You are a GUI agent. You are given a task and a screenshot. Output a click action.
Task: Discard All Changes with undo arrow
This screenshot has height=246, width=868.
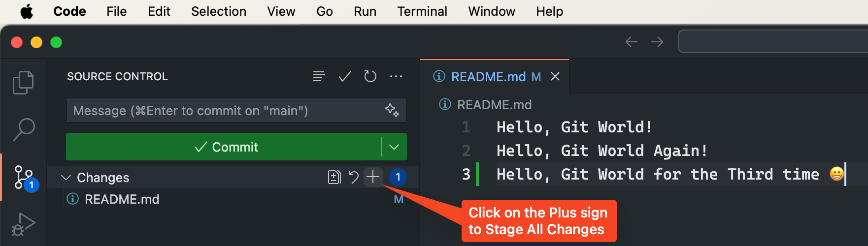pyautogui.click(x=354, y=177)
